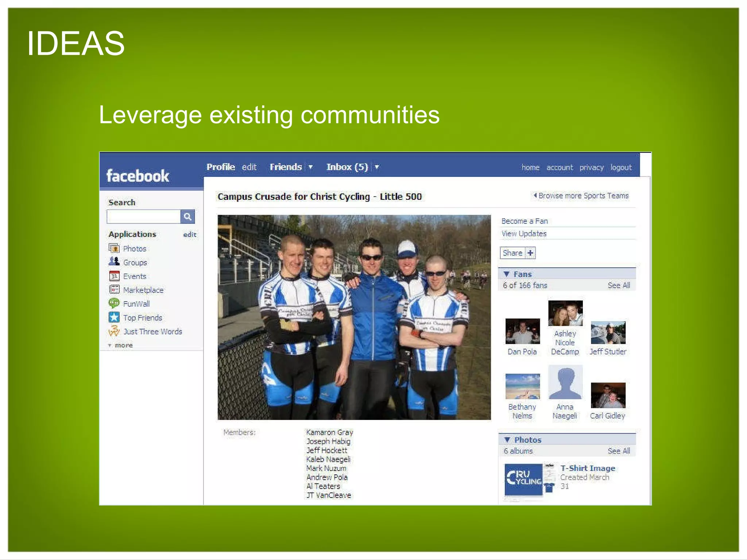The height and width of the screenshot is (560, 747).
Task: Open the Photos application link
Action: pyautogui.click(x=135, y=249)
